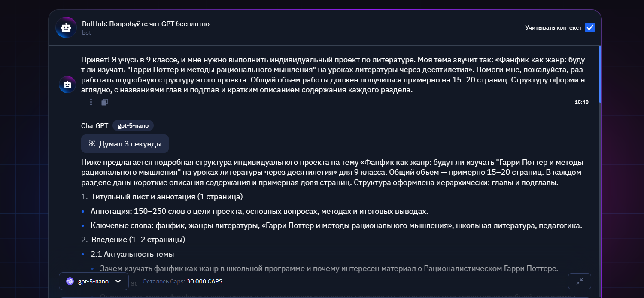
Task: Click the chevron arrow in model selector
Action: tap(118, 282)
